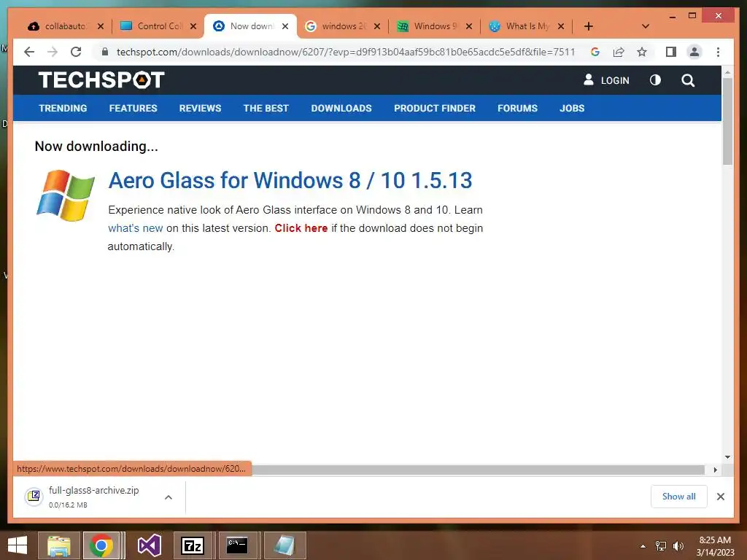Image resolution: width=747 pixels, height=560 pixels.
Task: Bookmark this page with star icon
Action: click(x=642, y=52)
